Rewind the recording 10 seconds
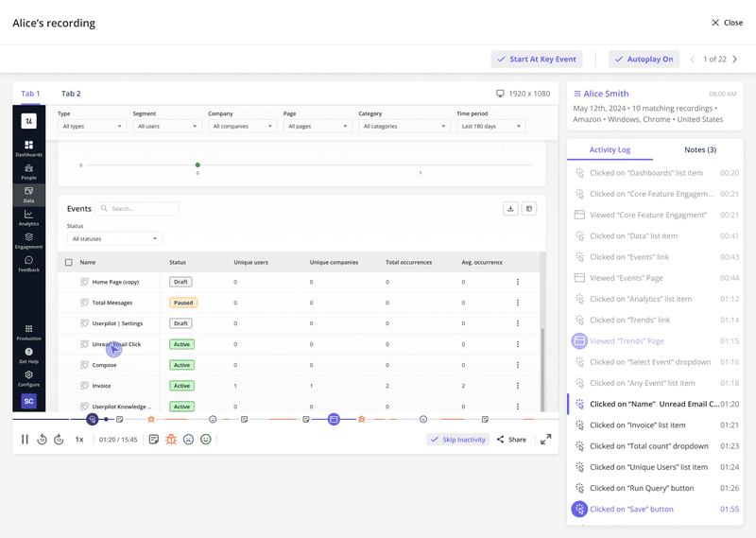 point(42,440)
